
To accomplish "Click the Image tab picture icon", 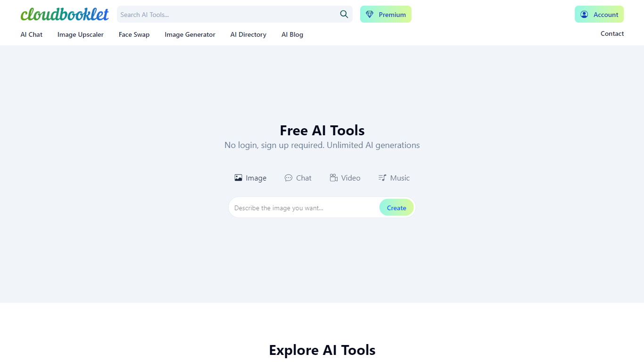I will (x=239, y=178).
